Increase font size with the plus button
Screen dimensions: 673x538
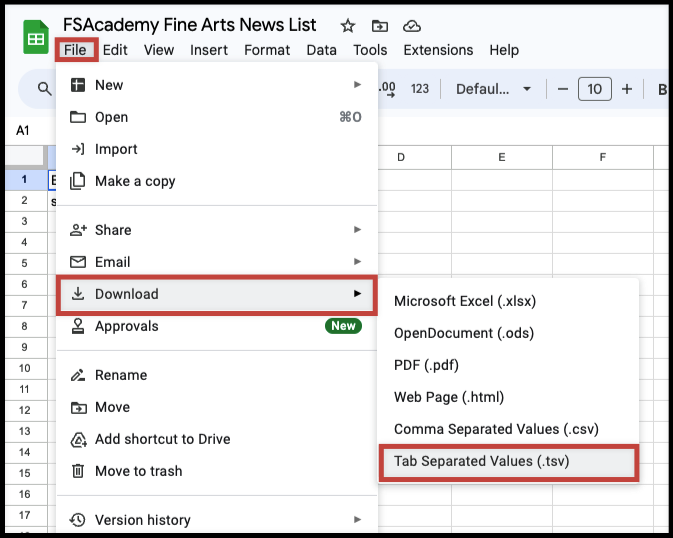click(627, 89)
